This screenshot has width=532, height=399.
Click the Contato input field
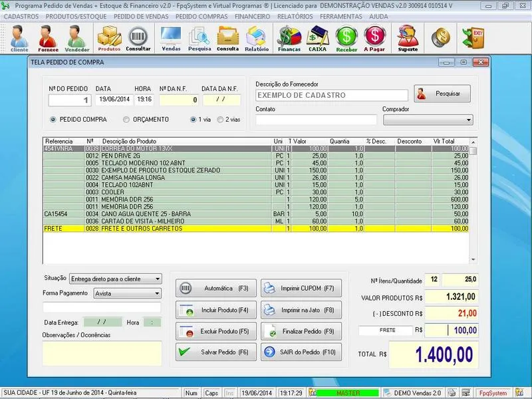(316, 120)
